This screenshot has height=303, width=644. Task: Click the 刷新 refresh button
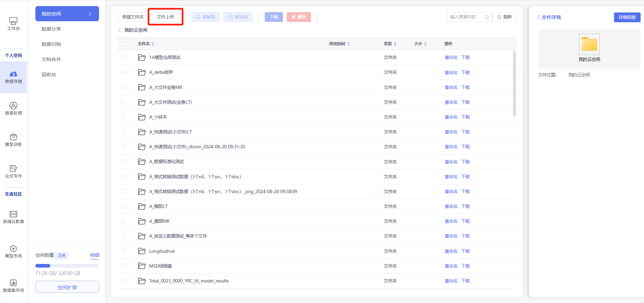coord(505,17)
